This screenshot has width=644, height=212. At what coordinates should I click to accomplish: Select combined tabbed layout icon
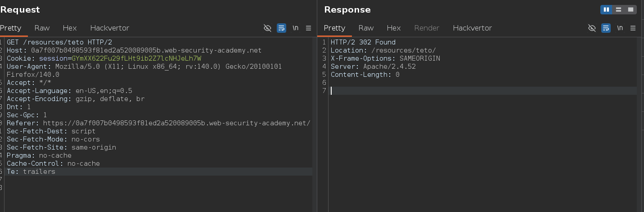(x=630, y=9)
